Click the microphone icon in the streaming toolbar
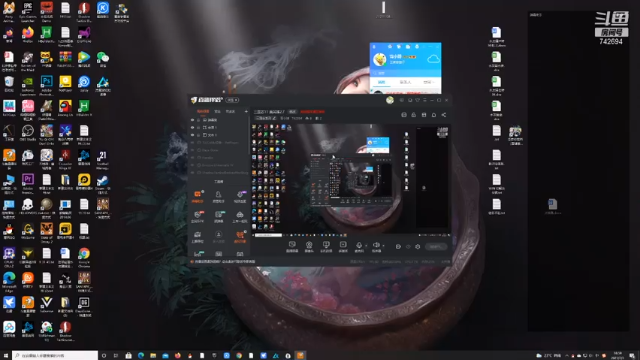640x360 pixels. point(359,245)
